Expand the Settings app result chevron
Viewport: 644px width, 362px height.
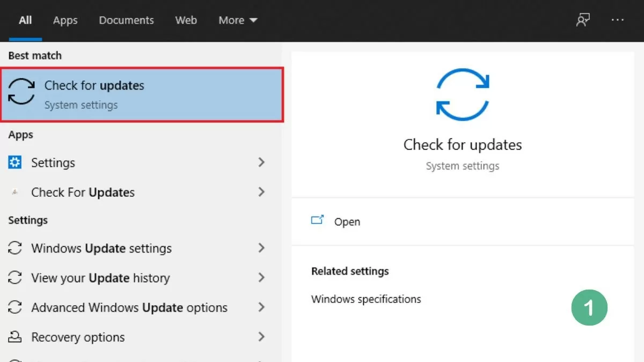coord(261,162)
